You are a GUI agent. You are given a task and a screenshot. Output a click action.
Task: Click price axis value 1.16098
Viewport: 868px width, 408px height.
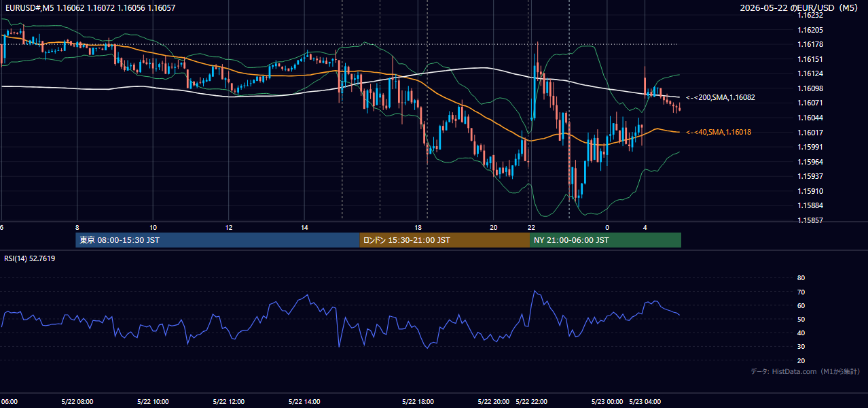[810, 88]
